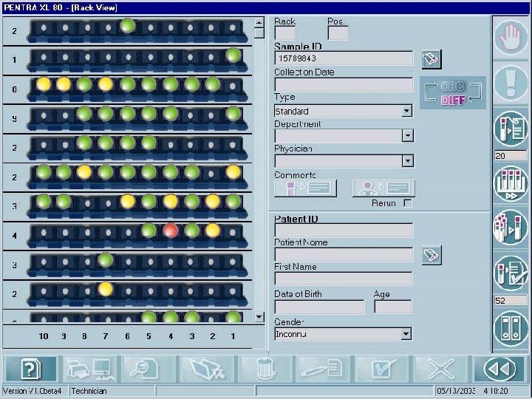Click the date and time in status bar
The image size is (532, 399).
[472, 391]
